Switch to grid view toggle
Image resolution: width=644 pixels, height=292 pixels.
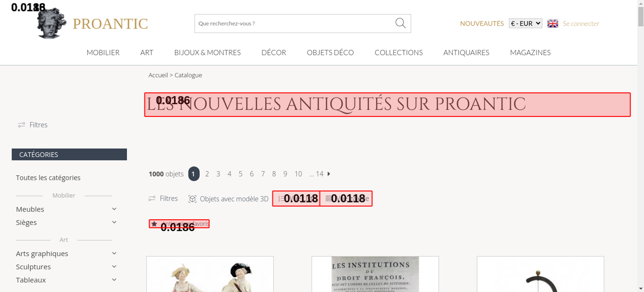coord(346,198)
